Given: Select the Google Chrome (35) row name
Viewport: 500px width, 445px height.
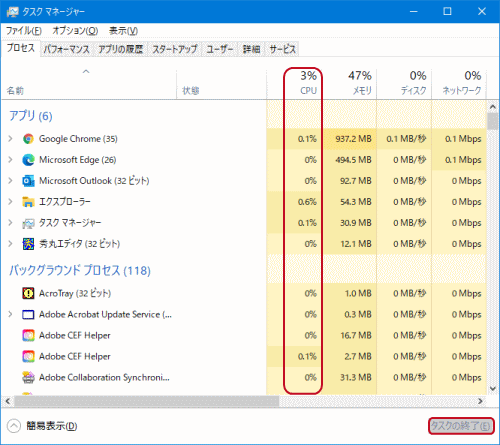Looking at the screenshot, I should click(78, 139).
